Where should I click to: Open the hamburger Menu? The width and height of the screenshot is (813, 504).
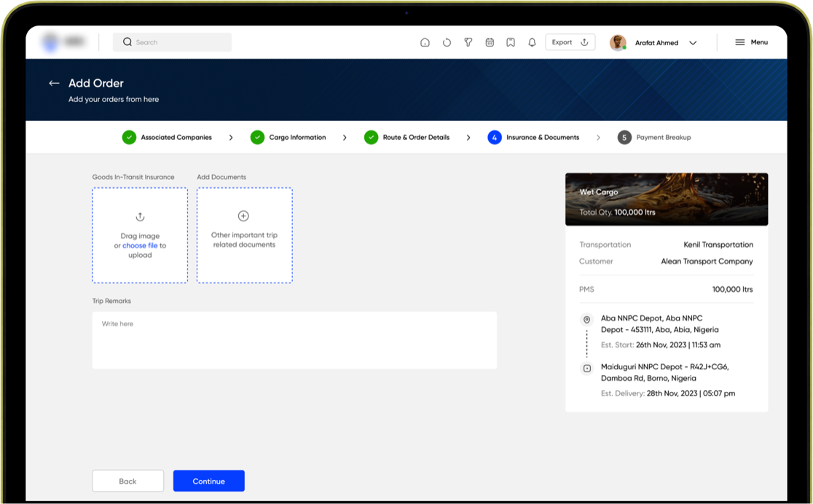click(751, 42)
